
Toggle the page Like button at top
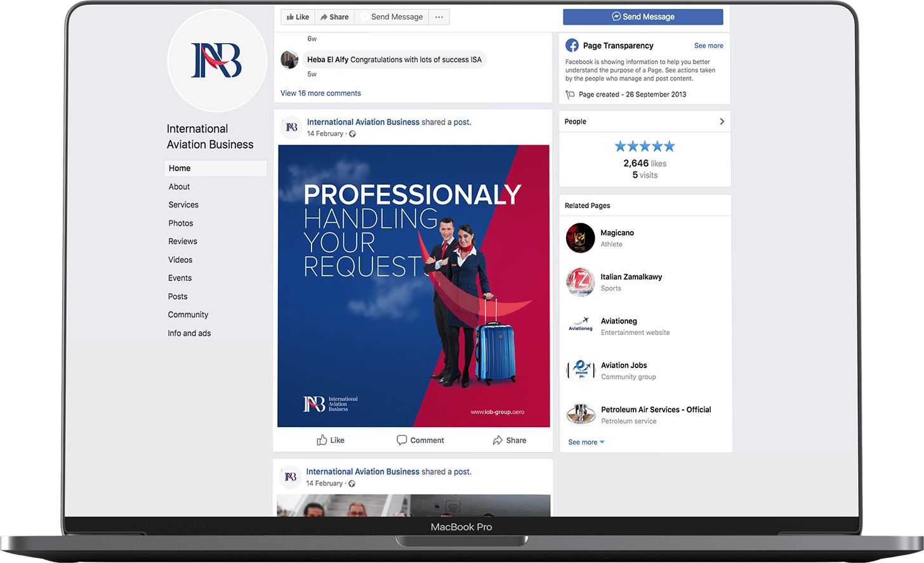pos(298,17)
